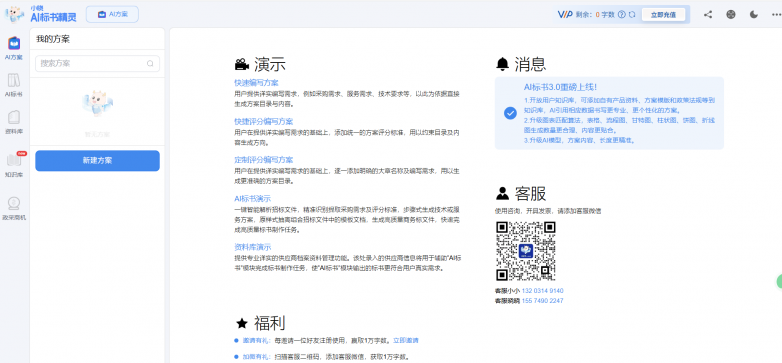Open the 政采商机 sidebar icon
The height and width of the screenshot is (363, 782).
tap(14, 208)
